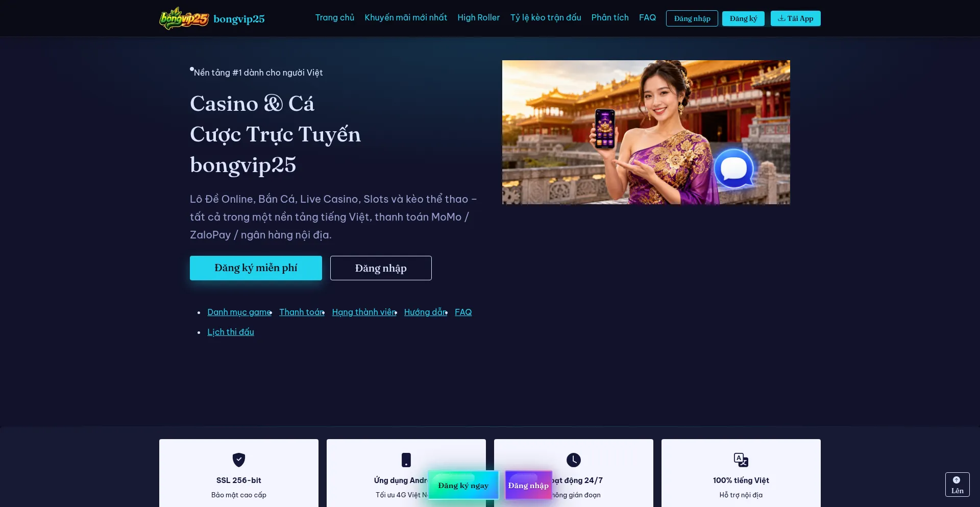Click the SSL 256-bit card title
This screenshot has height=507, width=980.
click(x=239, y=480)
